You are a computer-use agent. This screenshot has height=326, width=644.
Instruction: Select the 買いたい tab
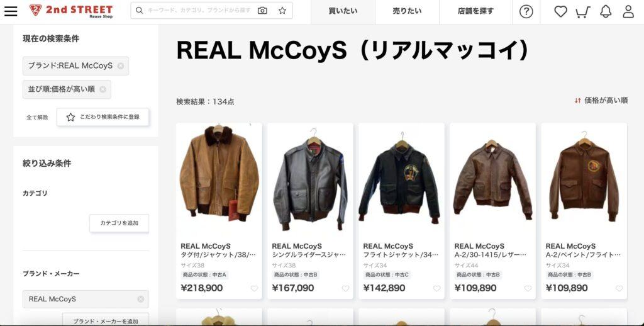(x=343, y=11)
